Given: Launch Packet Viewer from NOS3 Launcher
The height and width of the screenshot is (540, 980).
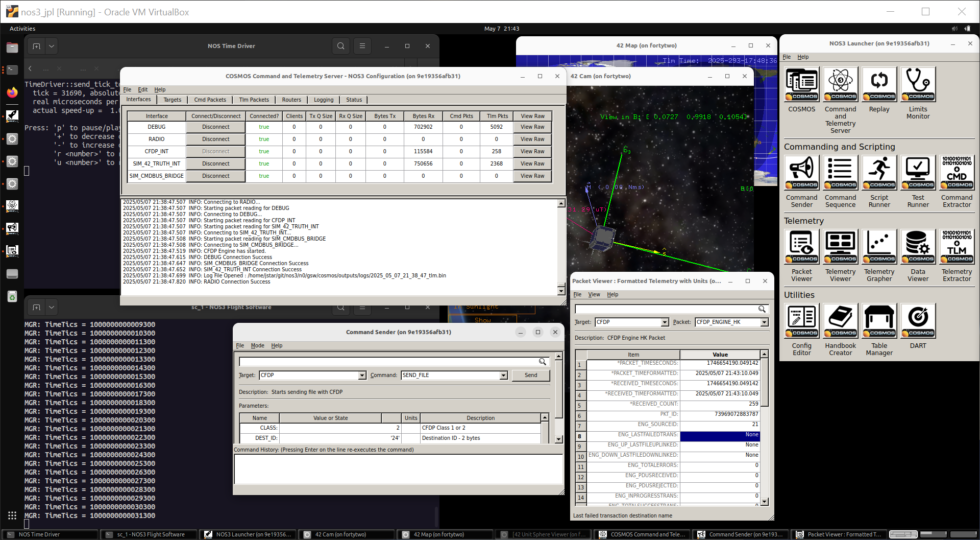Looking at the screenshot, I should pyautogui.click(x=802, y=247).
